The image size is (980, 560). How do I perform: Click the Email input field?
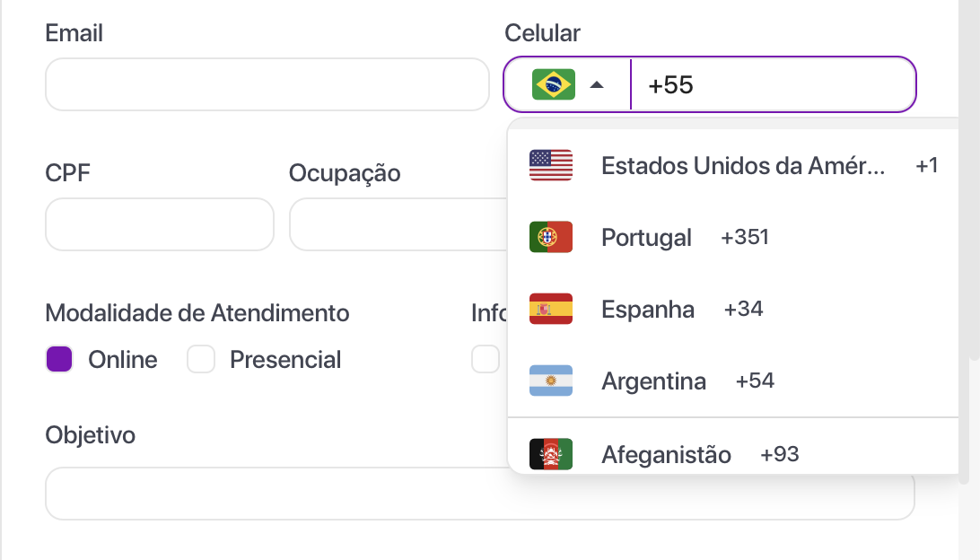[267, 83]
